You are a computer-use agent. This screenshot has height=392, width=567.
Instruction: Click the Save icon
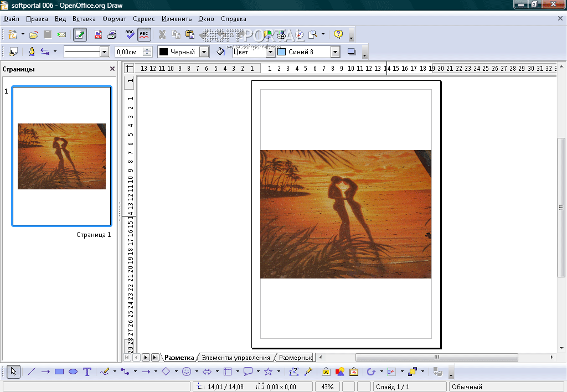point(48,34)
